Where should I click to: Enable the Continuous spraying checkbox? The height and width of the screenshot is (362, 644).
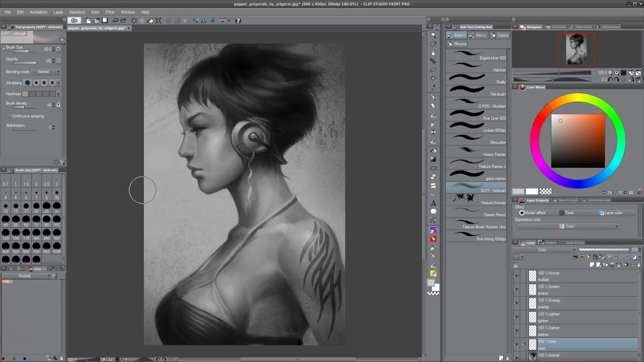pos(9,116)
